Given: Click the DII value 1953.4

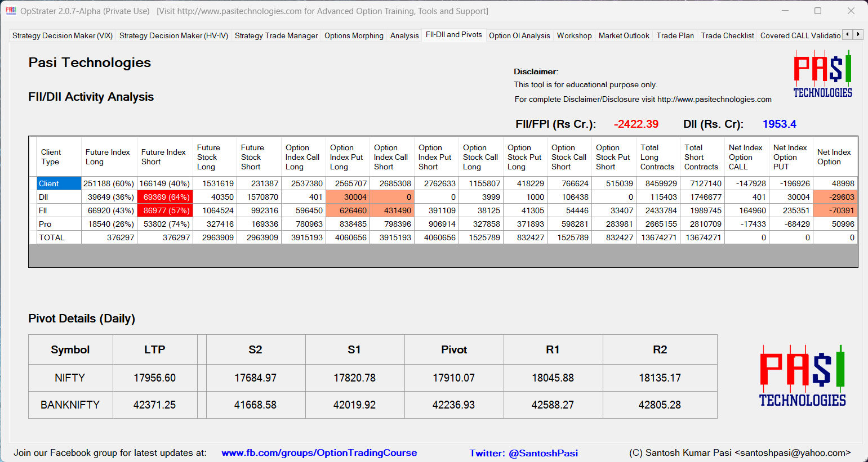Looking at the screenshot, I should click(780, 124).
